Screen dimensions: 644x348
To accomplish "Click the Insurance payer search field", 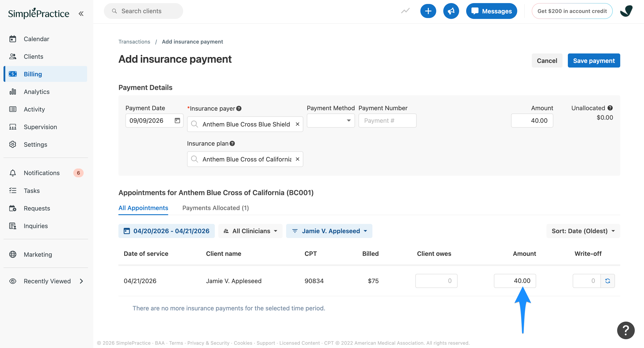I will [245, 124].
